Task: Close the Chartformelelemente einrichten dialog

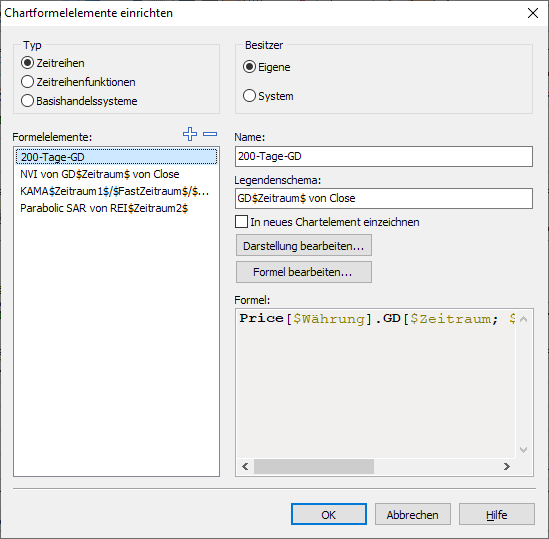Action: (533, 13)
